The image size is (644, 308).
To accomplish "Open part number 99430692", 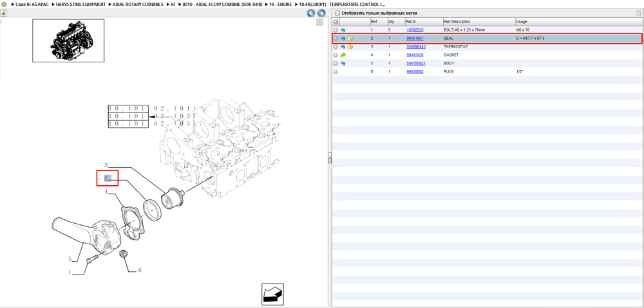I will pyautogui.click(x=415, y=72).
